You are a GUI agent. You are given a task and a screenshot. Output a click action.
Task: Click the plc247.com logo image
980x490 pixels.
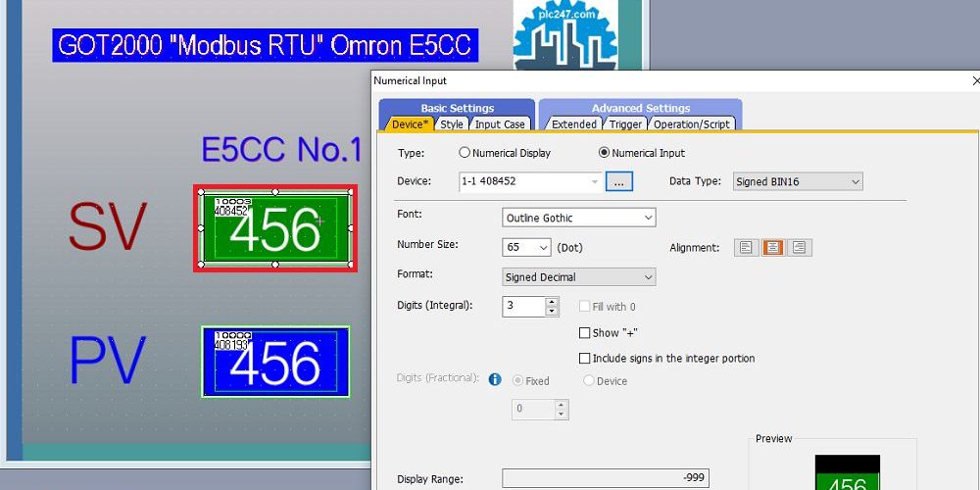(565, 35)
